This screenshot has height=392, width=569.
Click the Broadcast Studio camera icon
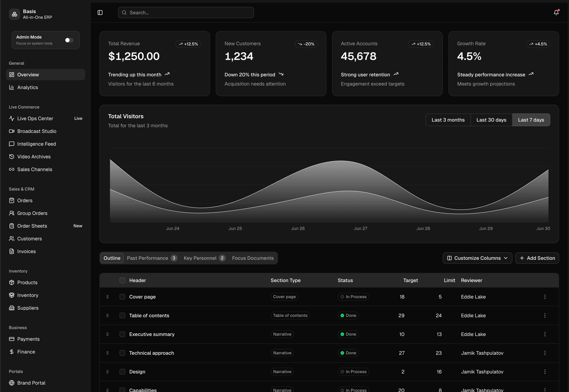coord(11,131)
